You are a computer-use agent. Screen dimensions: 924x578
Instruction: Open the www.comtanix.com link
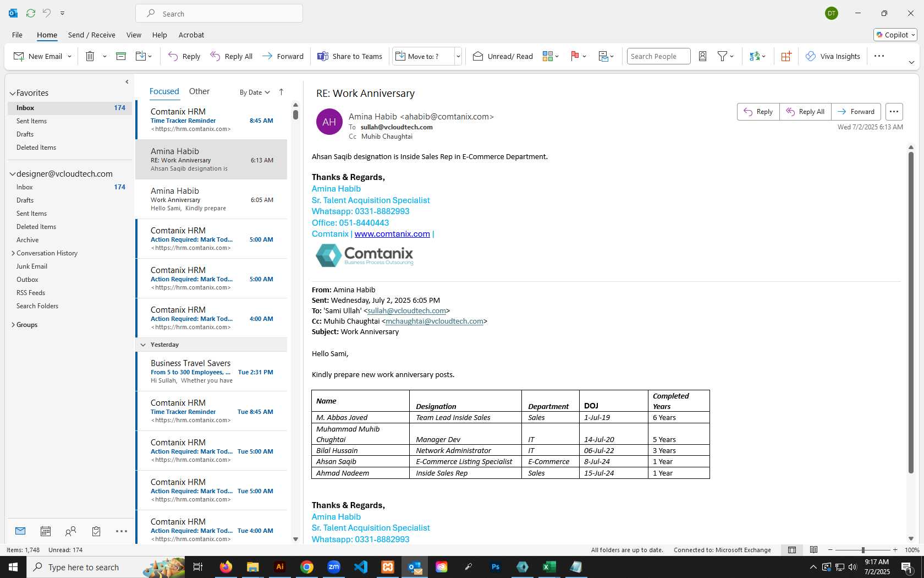(x=392, y=234)
